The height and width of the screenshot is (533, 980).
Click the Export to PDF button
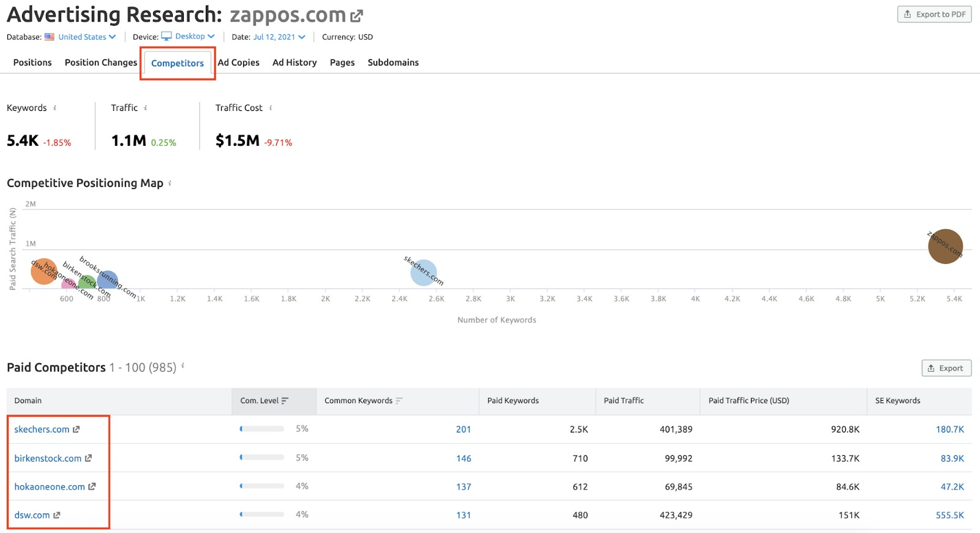934,14
